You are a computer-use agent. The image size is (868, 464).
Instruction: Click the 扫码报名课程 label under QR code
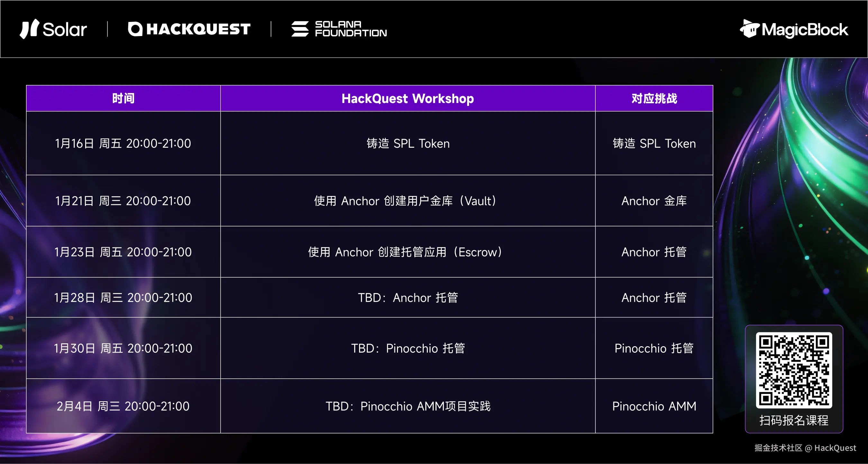click(793, 420)
